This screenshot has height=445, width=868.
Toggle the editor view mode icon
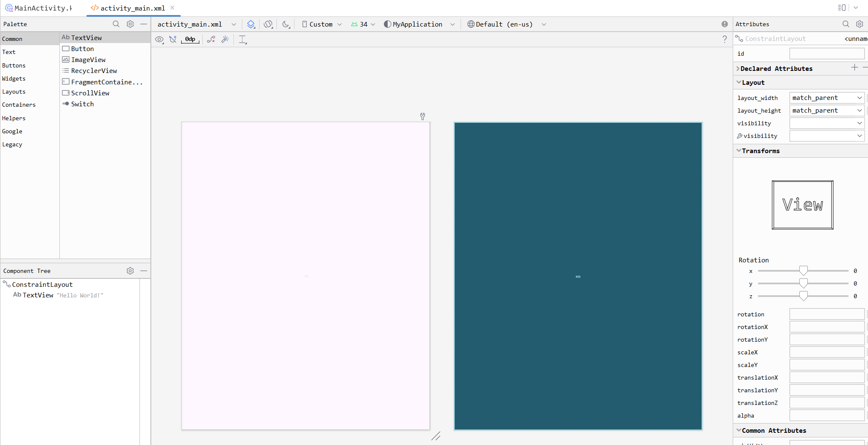coord(842,8)
